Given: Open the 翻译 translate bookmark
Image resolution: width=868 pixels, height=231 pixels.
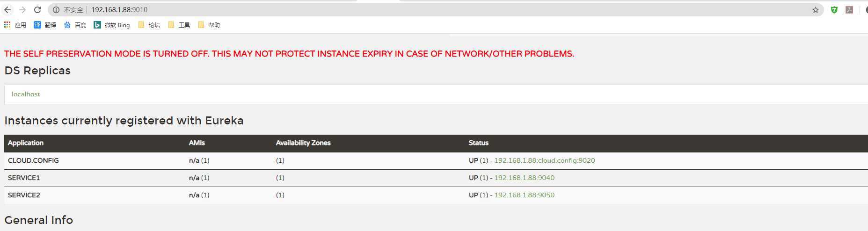Looking at the screenshot, I should pos(45,25).
